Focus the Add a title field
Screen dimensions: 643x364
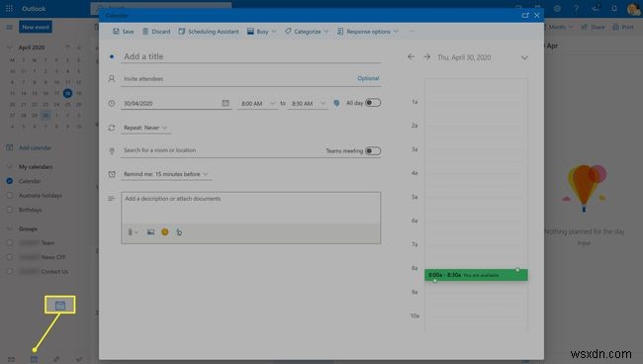click(250, 56)
